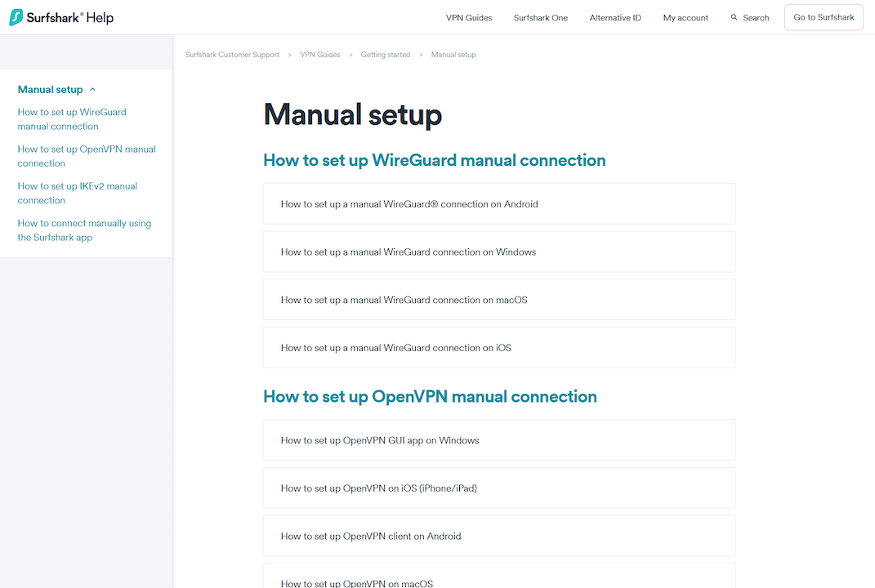Open OpenVPN on iOS (iPhone/iPad) article
This screenshot has height=588, width=875.
point(378,488)
